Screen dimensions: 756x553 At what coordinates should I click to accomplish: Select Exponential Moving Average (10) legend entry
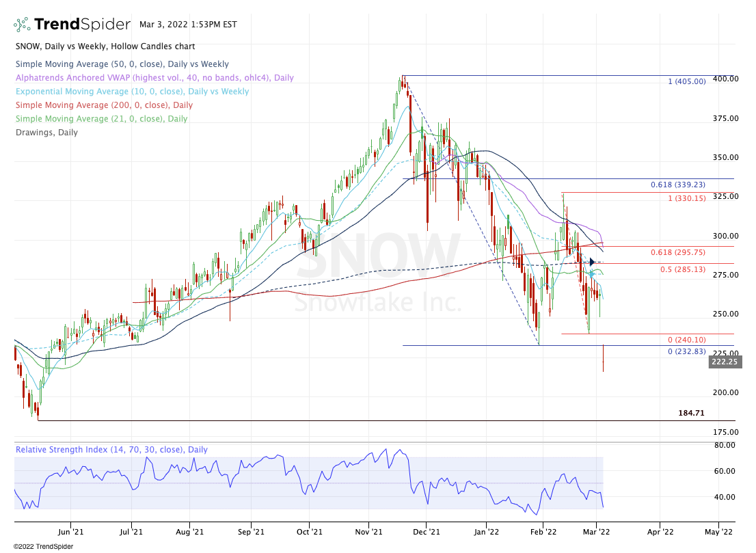[132, 91]
